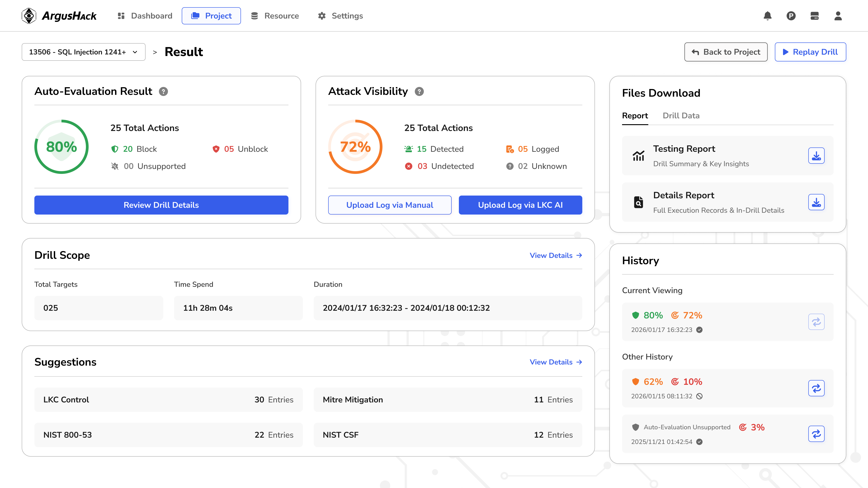Screen dimensions: 868x488
Task: Download the Details Report
Action: pos(816,202)
